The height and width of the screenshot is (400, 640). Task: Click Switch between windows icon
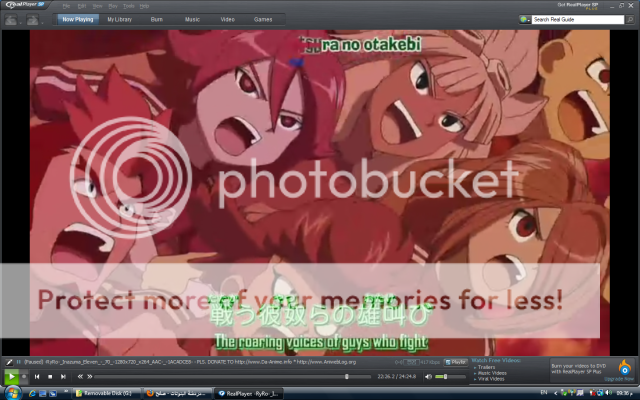point(53,393)
